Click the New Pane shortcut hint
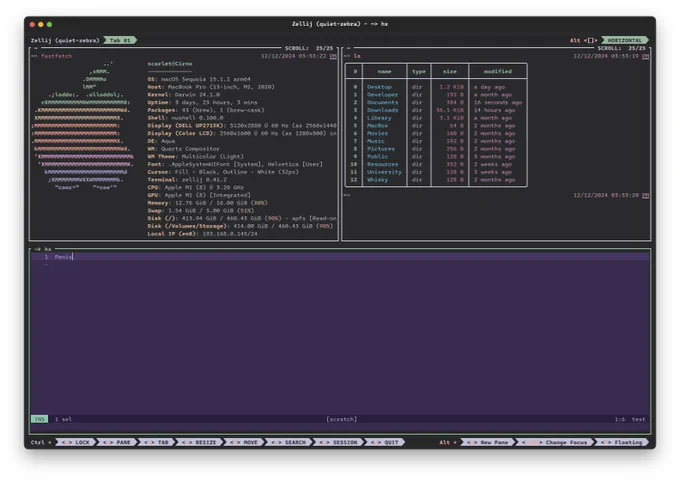 (487, 442)
